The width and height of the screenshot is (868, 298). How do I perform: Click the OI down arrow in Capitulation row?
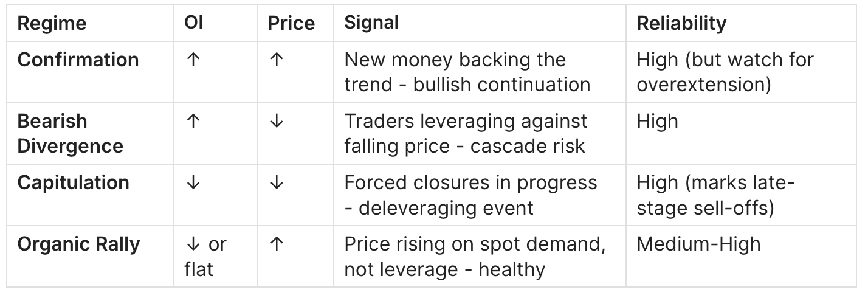point(193,182)
